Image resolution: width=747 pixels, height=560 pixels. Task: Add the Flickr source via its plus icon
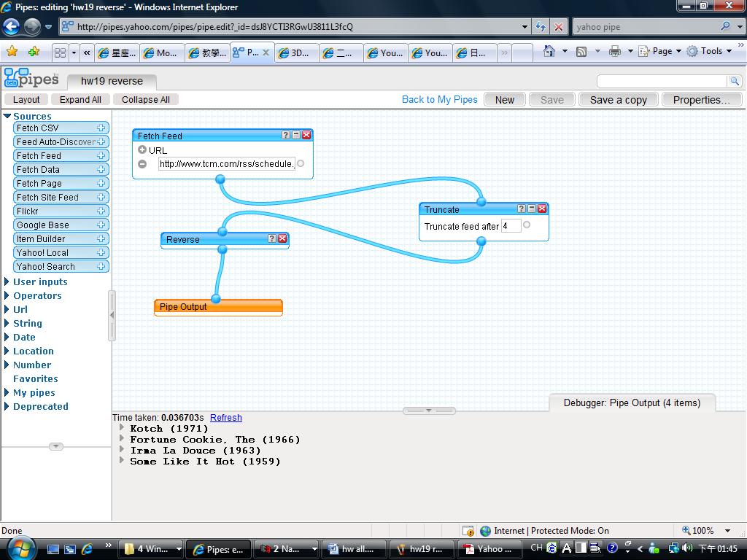[101, 211]
